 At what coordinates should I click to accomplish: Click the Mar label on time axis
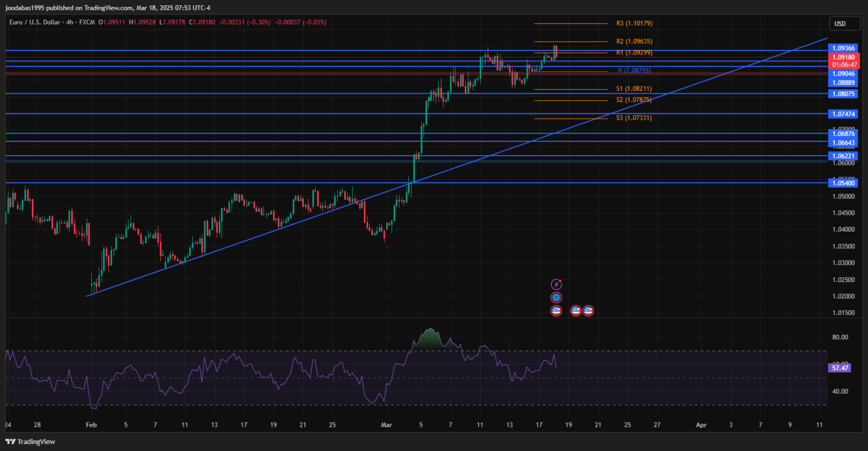click(387, 425)
